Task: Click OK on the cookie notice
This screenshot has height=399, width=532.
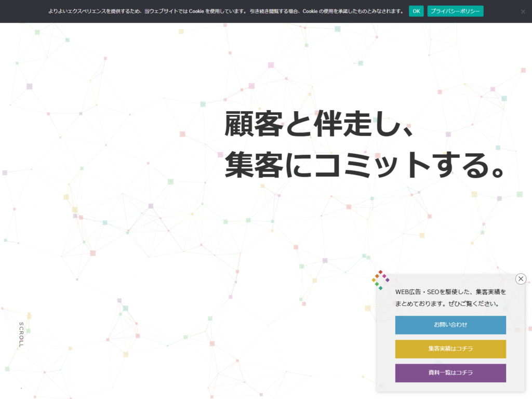Action: click(416, 11)
